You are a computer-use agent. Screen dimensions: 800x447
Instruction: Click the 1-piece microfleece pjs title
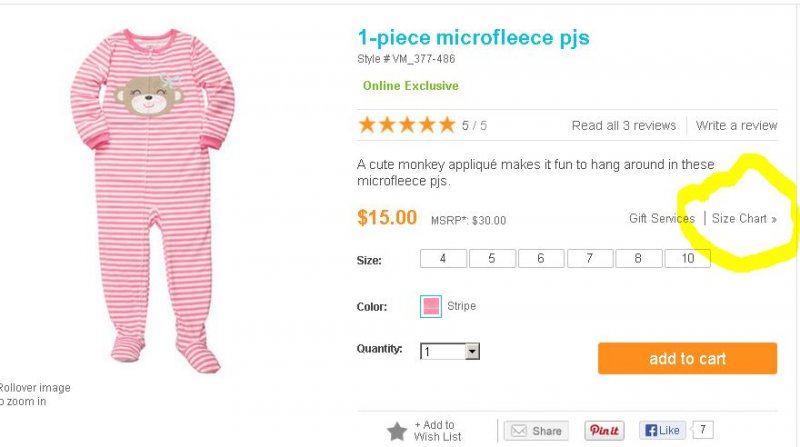pos(473,39)
